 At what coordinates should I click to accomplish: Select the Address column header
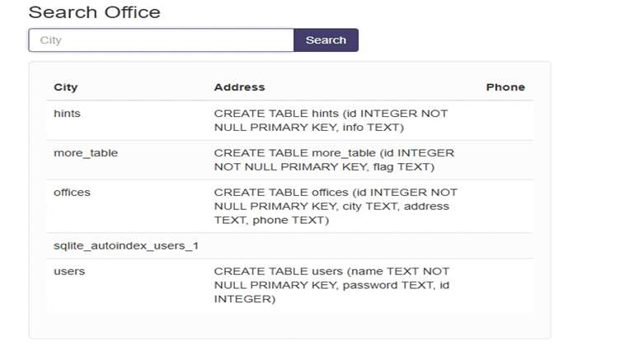[x=240, y=87]
